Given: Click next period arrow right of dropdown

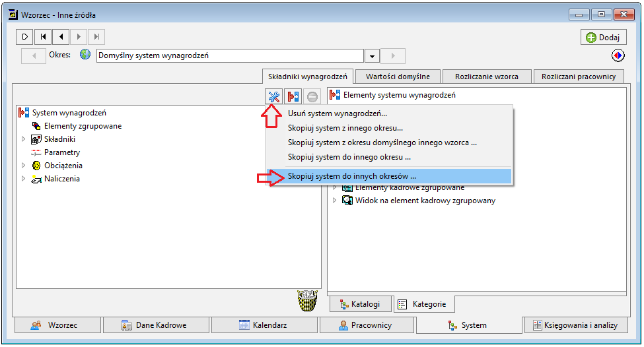Looking at the screenshot, I should 393,56.
